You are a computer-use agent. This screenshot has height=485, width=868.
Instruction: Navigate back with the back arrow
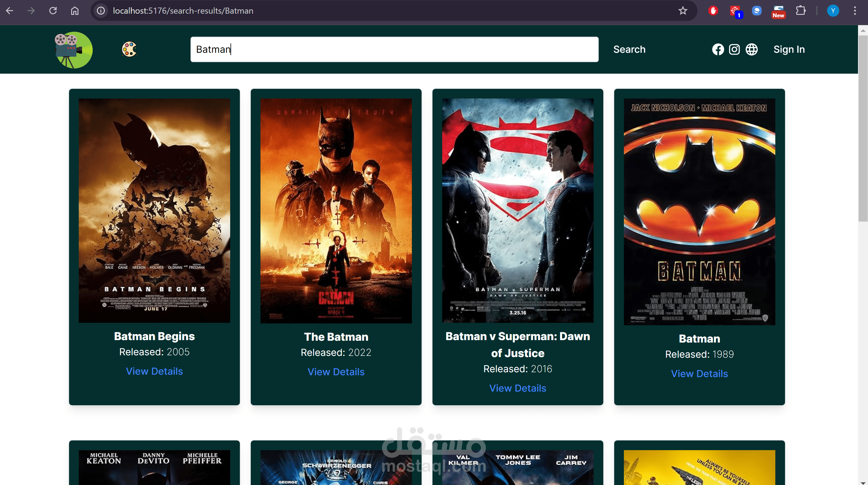click(10, 10)
